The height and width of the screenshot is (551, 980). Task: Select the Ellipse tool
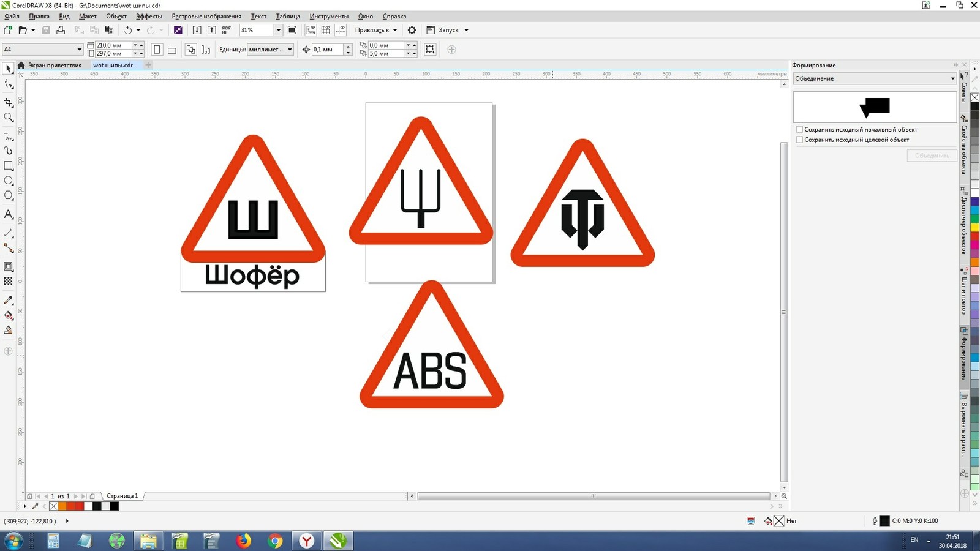click(9, 181)
